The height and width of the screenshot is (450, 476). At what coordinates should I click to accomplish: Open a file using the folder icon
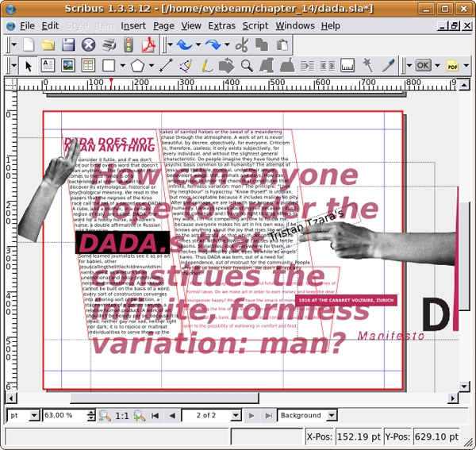tap(48, 45)
